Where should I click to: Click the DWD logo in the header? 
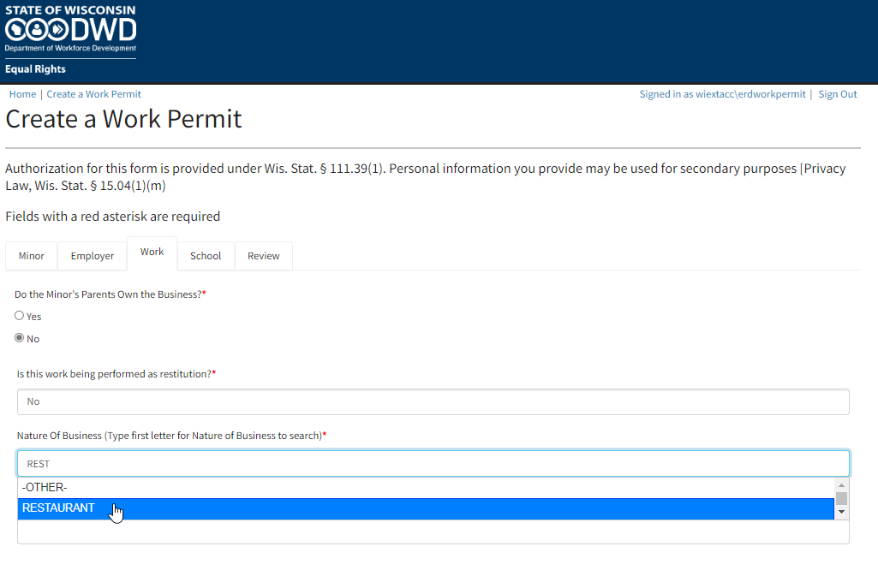click(x=70, y=31)
